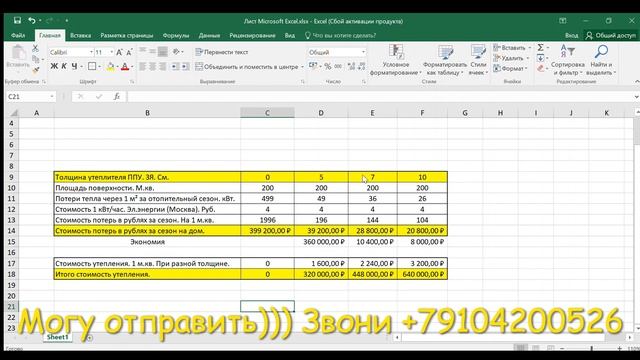Open the Формат cells menu

510,69
